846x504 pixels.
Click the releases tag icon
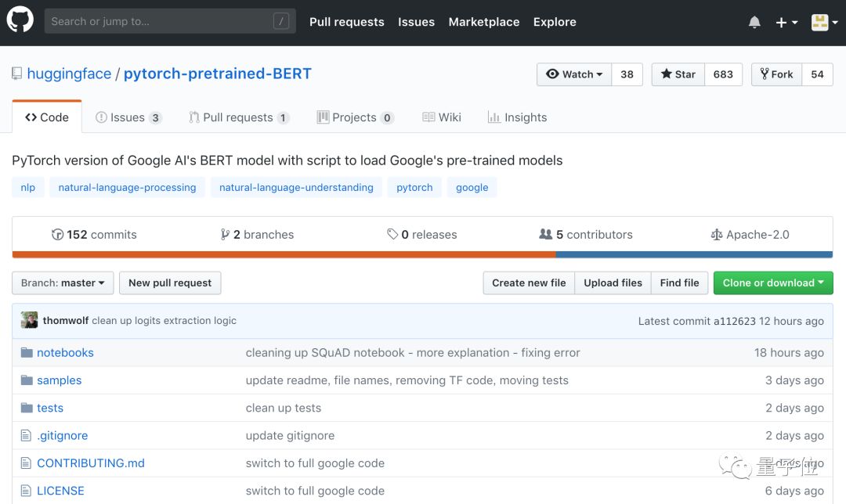(x=392, y=235)
